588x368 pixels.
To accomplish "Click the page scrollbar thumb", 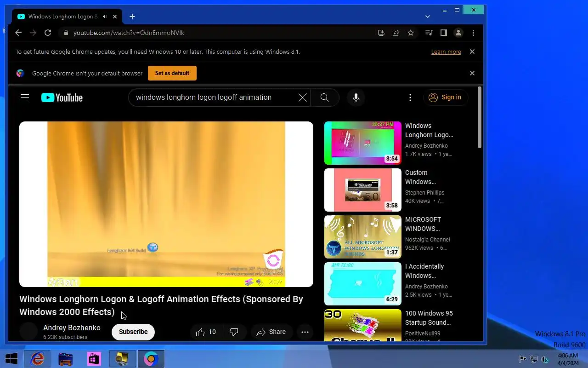I will pyautogui.click(x=480, y=117).
